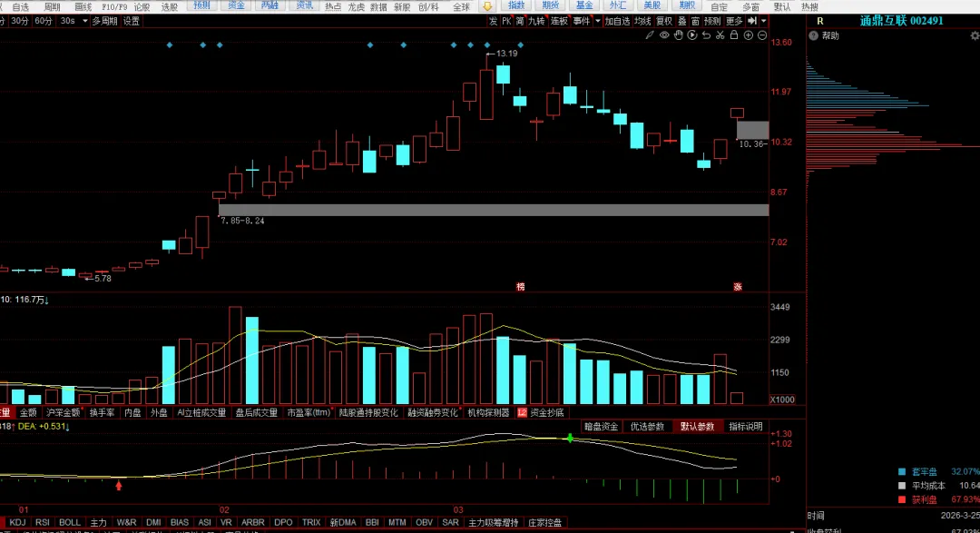Open the 指数 top tab
This screenshot has height=533, width=980.
coord(516,5)
